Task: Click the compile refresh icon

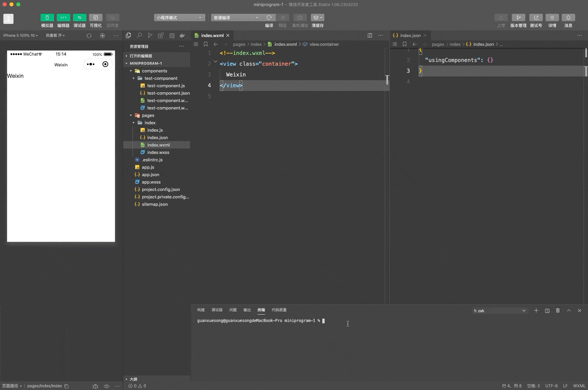Action: pyautogui.click(x=269, y=18)
